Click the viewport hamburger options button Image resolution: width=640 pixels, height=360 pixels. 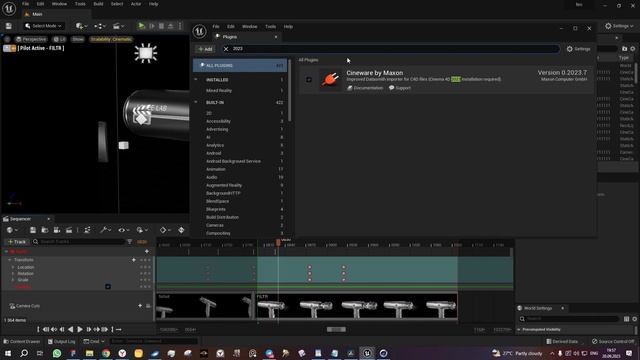(x=7, y=39)
